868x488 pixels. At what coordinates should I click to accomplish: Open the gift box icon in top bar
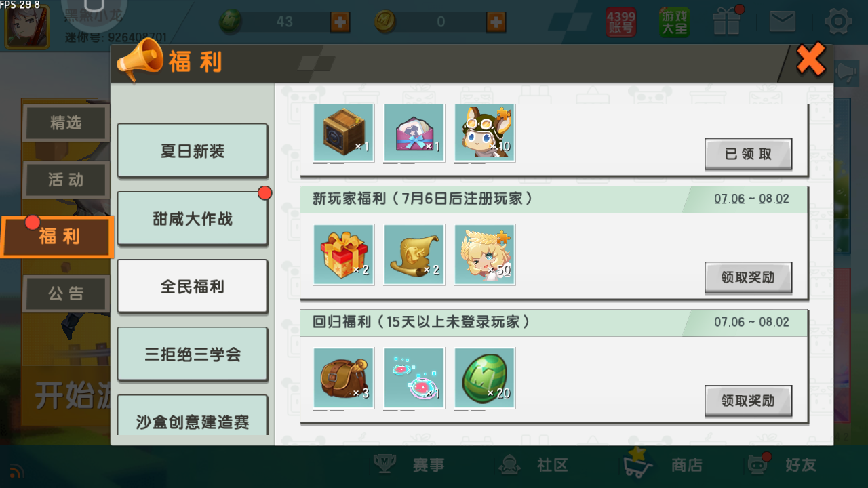click(x=728, y=20)
